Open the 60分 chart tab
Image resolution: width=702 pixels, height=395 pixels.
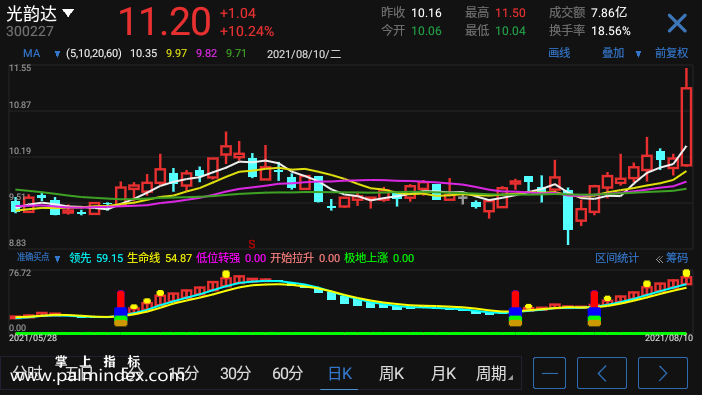(x=287, y=373)
